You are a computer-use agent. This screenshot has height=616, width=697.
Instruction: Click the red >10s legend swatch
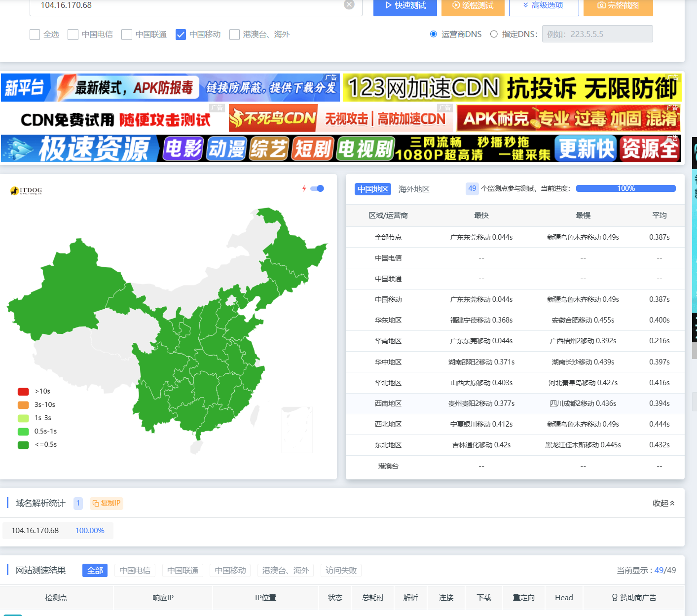23,392
